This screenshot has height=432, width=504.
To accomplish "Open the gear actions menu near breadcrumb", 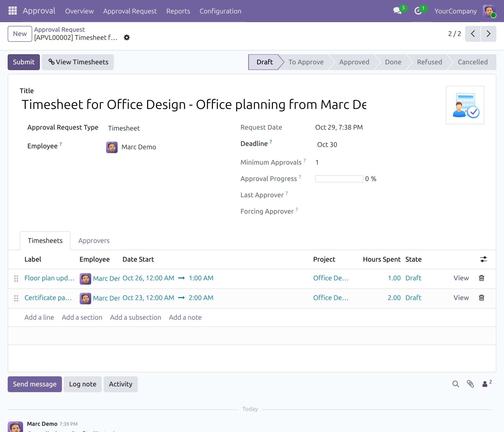I will (x=127, y=37).
